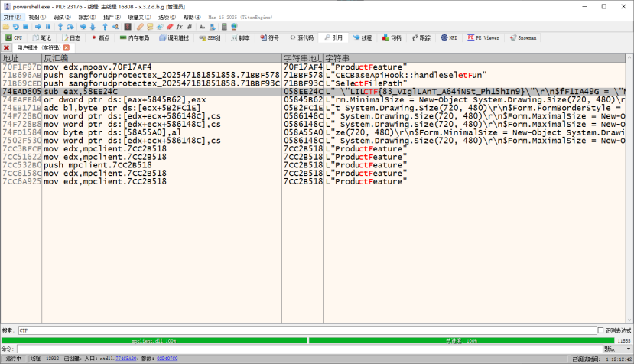The height and width of the screenshot is (364, 634).
Task: Click the fx functions toolbar icon
Action: [179, 26]
